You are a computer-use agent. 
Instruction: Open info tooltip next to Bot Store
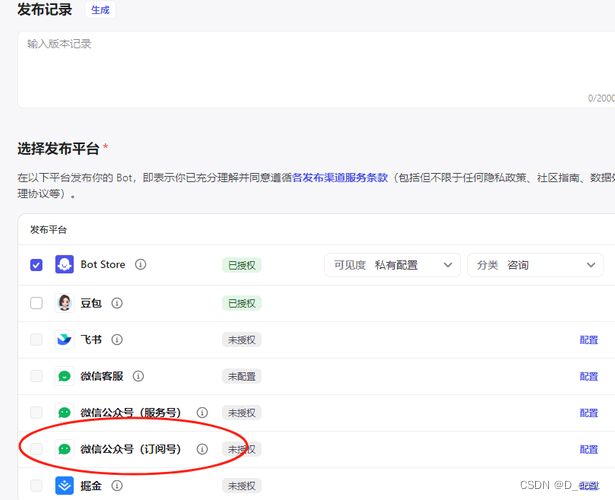(x=140, y=265)
